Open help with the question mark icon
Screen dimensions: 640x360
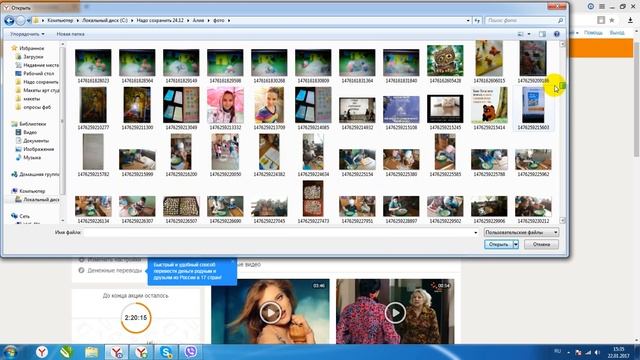(x=557, y=34)
